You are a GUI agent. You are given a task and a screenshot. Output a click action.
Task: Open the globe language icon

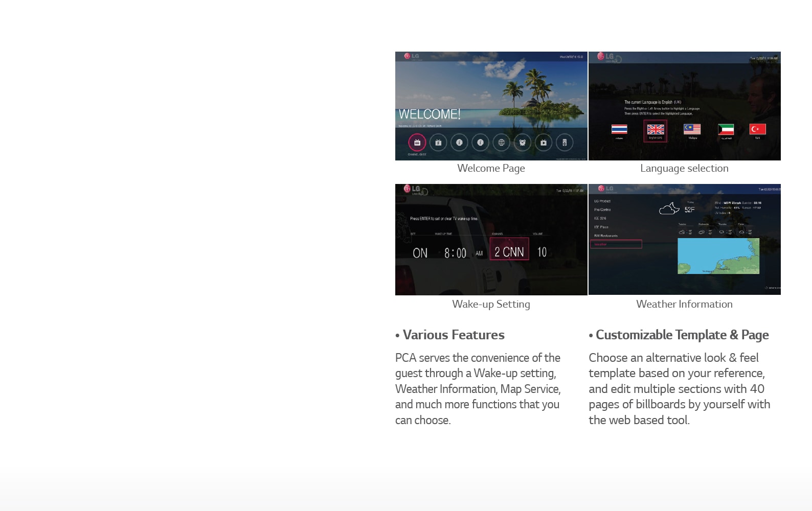pos(501,143)
